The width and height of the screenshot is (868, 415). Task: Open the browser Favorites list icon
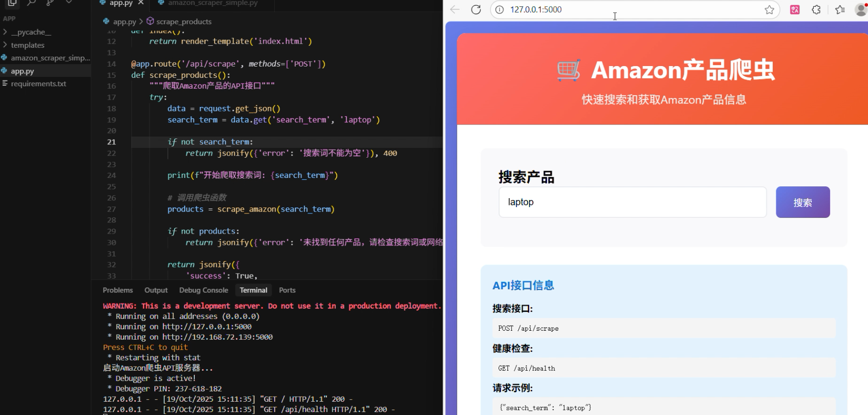840,9
